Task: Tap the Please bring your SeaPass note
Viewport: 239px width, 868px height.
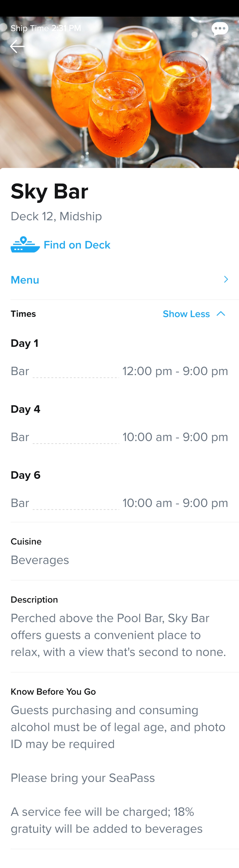Action: pyautogui.click(x=83, y=778)
